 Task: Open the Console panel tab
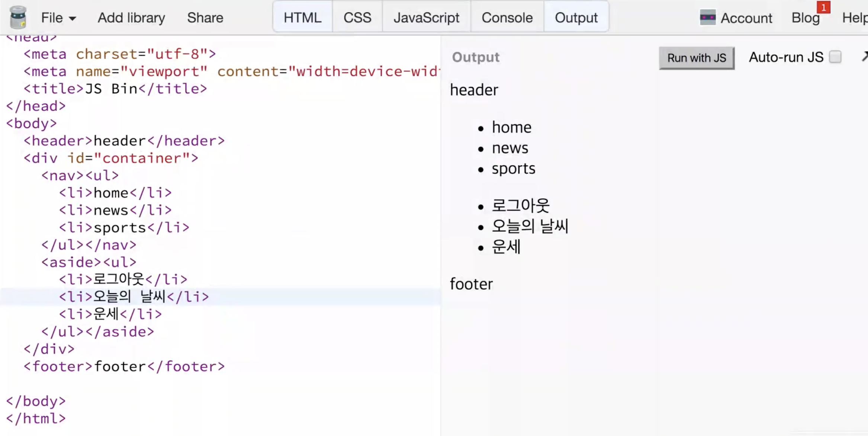pyautogui.click(x=507, y=17)
